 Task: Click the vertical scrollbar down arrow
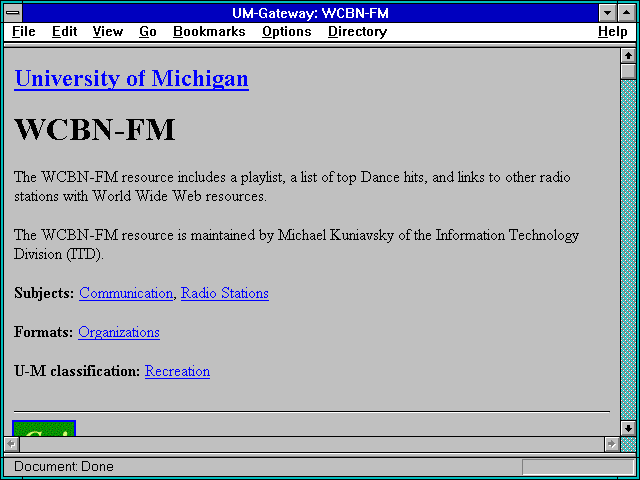click(x=628, y=428)
